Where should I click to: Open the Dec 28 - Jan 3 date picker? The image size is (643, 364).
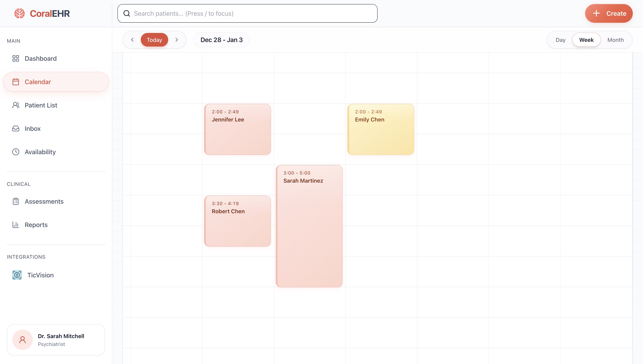coord(222,40)
